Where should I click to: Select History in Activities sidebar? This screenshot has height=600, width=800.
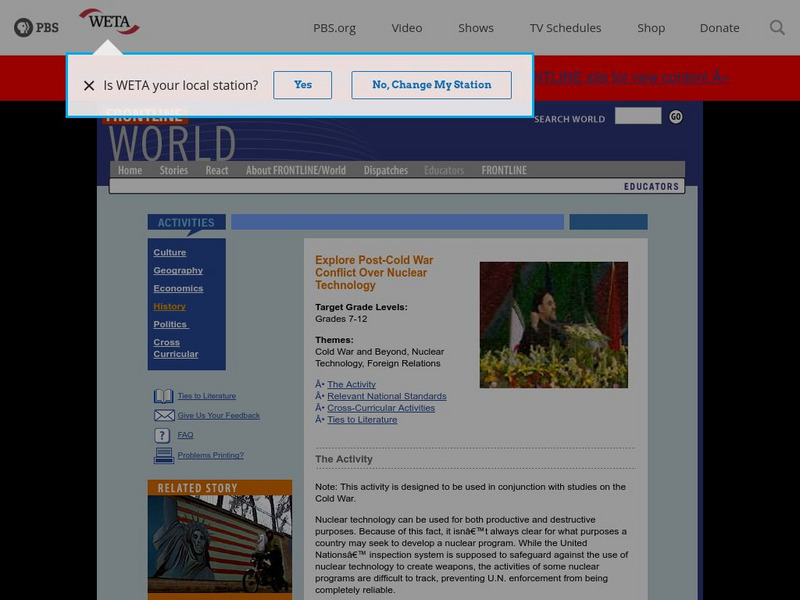coord(169,306)
